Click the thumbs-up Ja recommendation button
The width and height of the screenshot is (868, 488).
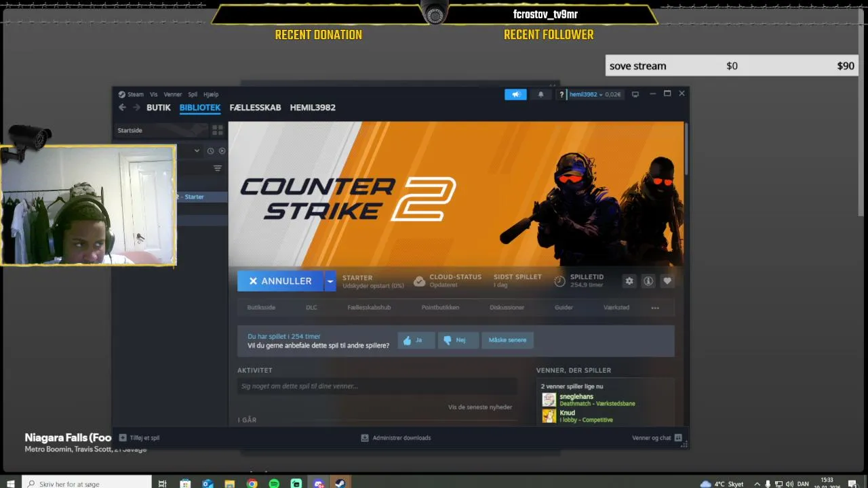tap(416, 340)
